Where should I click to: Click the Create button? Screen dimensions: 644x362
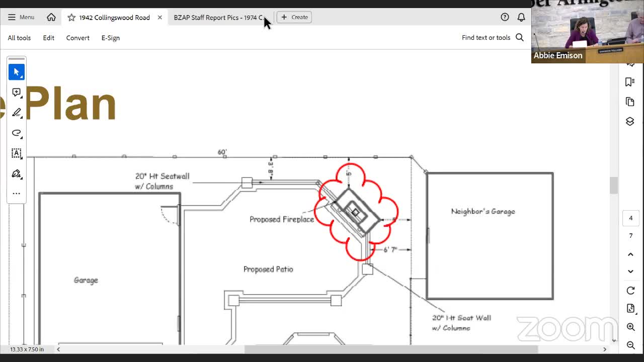pyautogui.click(x=294, y=17)
